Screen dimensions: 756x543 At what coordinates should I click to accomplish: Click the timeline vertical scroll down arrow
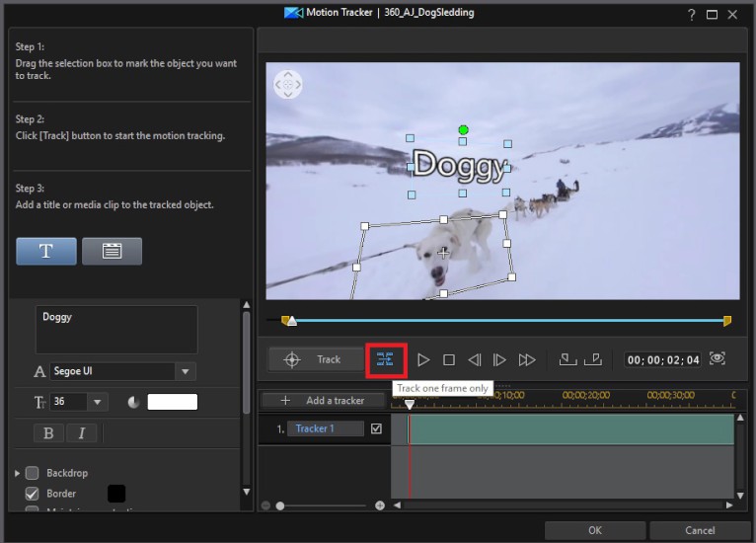click(740, 496)
